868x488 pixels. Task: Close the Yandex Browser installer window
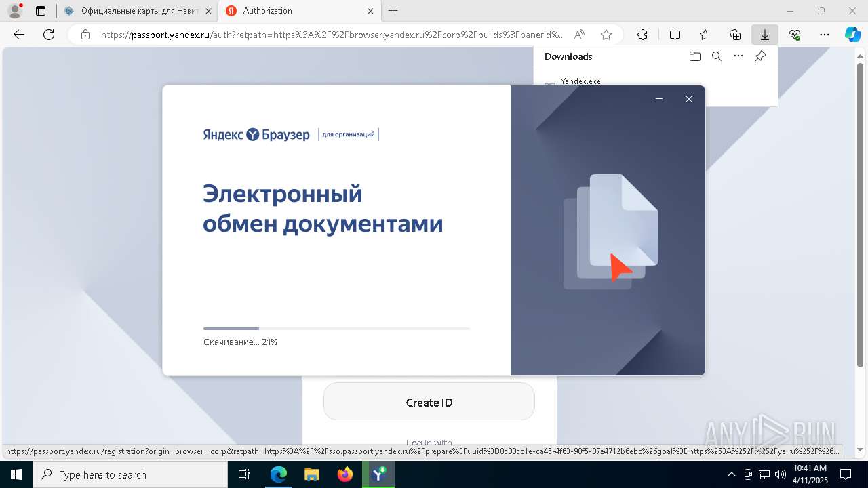689,99
